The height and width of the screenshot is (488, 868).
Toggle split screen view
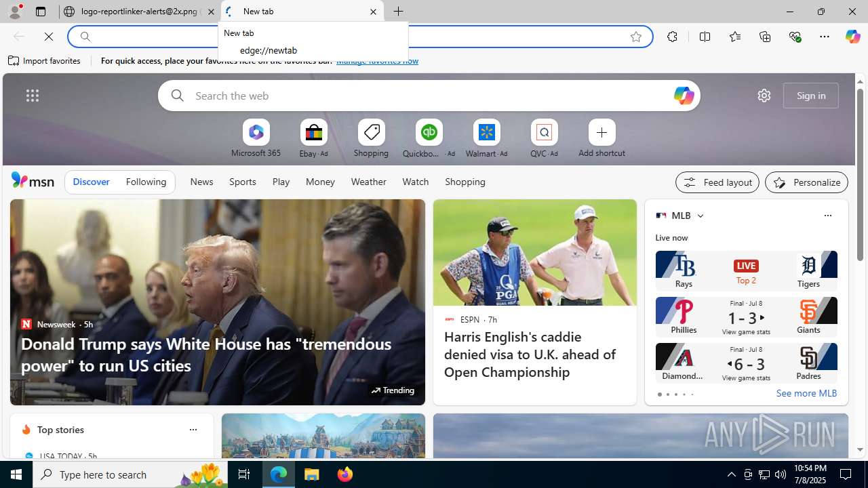[x=705, y=37]
